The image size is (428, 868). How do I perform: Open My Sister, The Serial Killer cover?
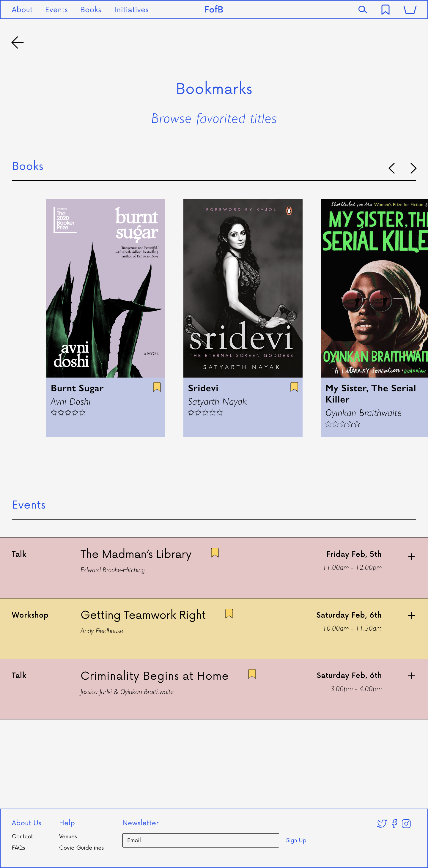(374, 288)
